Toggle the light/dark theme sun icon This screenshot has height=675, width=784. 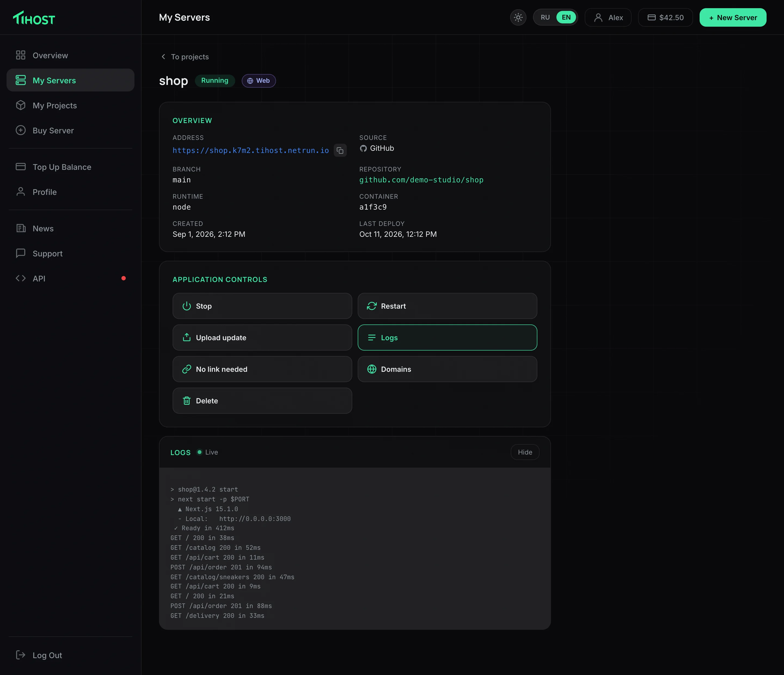tap(518, 17)
